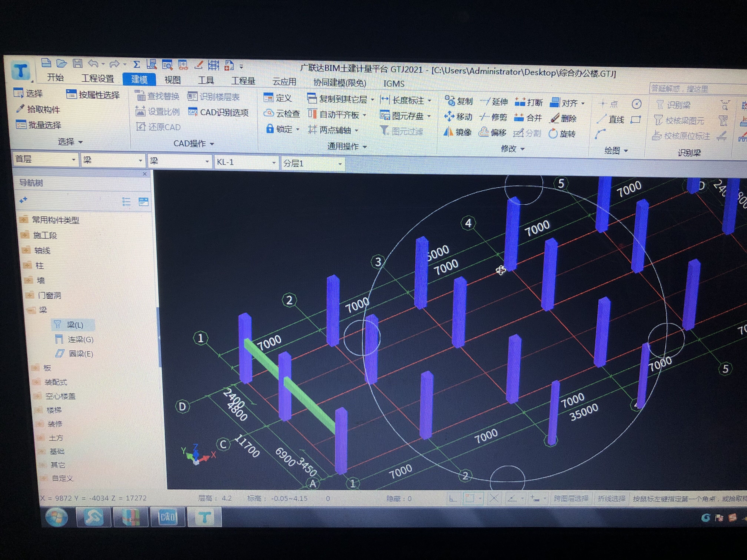The height and width of the screenshot is (560, 747).
Task: Toggle the cross snap icon in status bar
Action: [x=494, y=498]
